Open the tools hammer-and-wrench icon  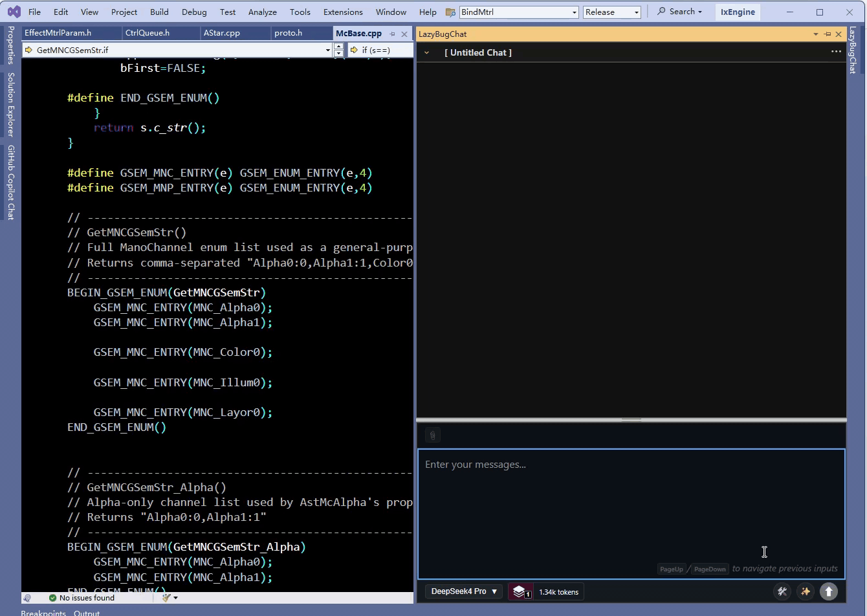[x=782, y=591]
